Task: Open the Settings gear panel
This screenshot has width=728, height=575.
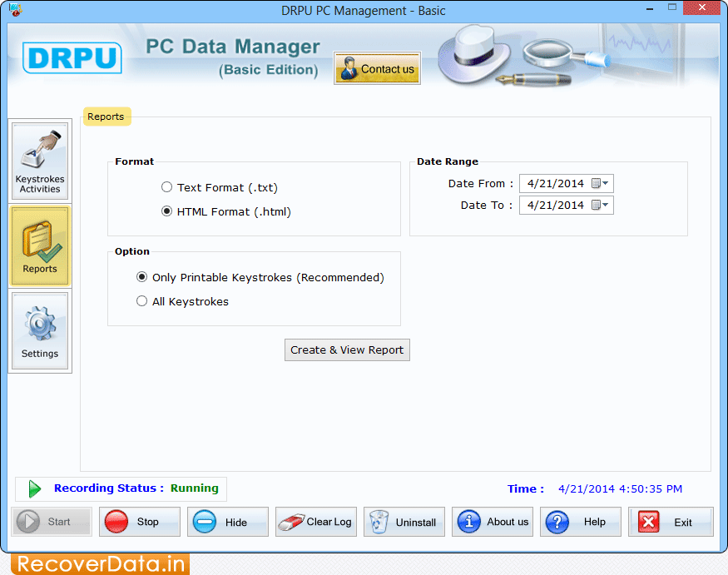Action: pos(40,330)
